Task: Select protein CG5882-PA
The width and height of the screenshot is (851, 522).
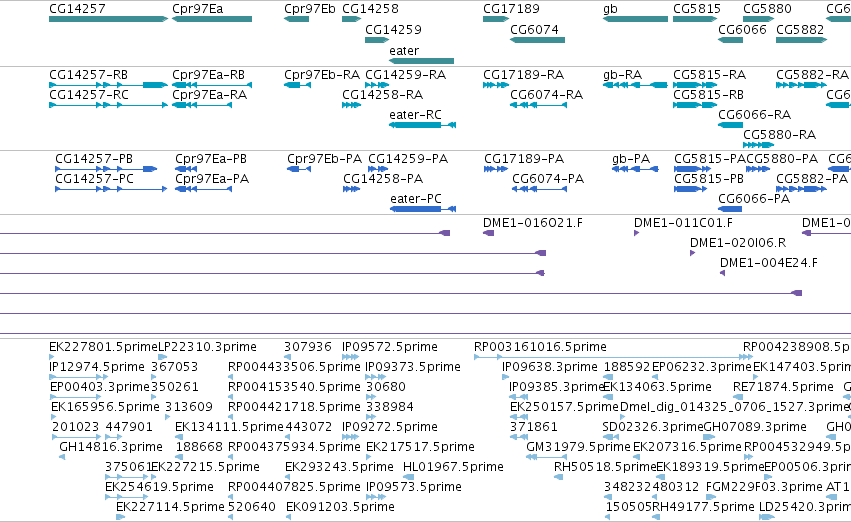Action: click(x=802, y=189)
